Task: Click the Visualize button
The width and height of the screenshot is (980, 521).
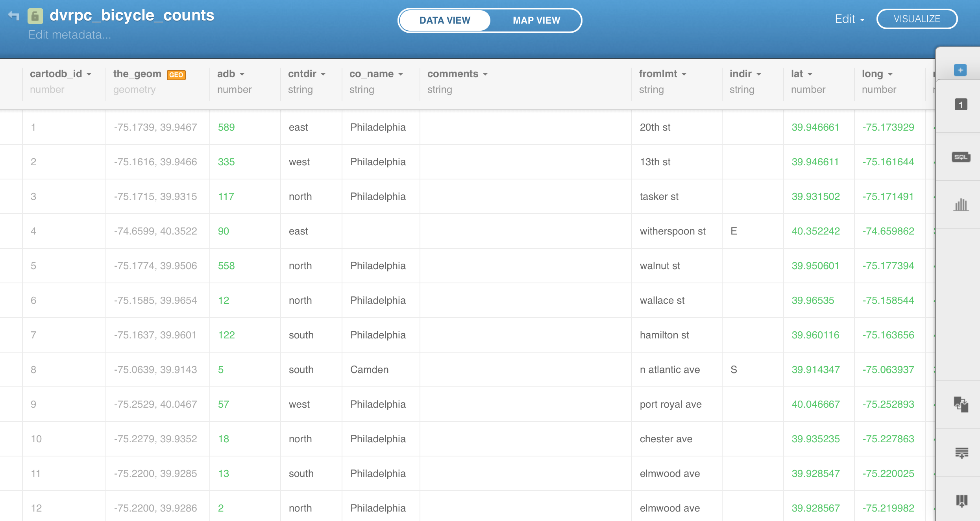Action: coord(917,19)
